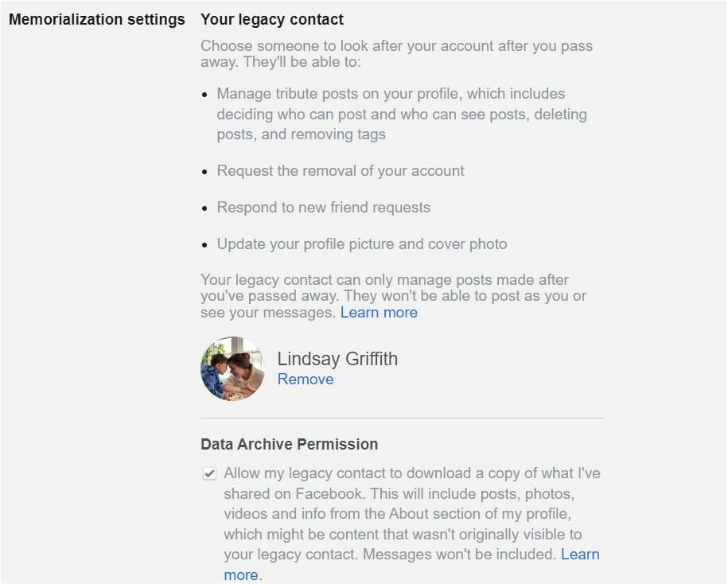728x584 pixels.
Task: Click the bullet beside 'Update your profile picture'
Action: point(205,245)
